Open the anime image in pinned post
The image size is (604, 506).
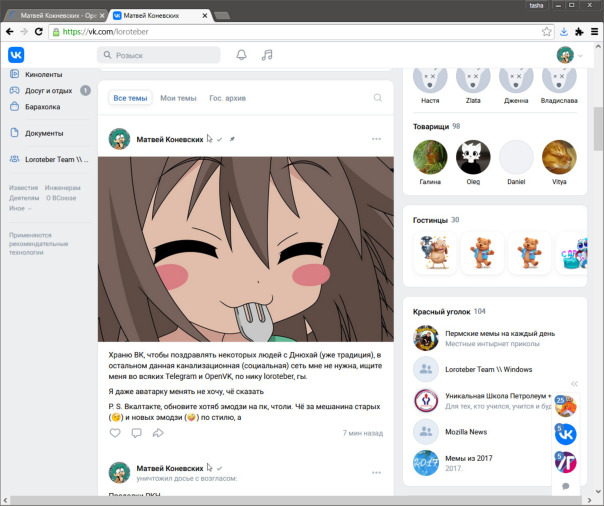tap(246, 249)
